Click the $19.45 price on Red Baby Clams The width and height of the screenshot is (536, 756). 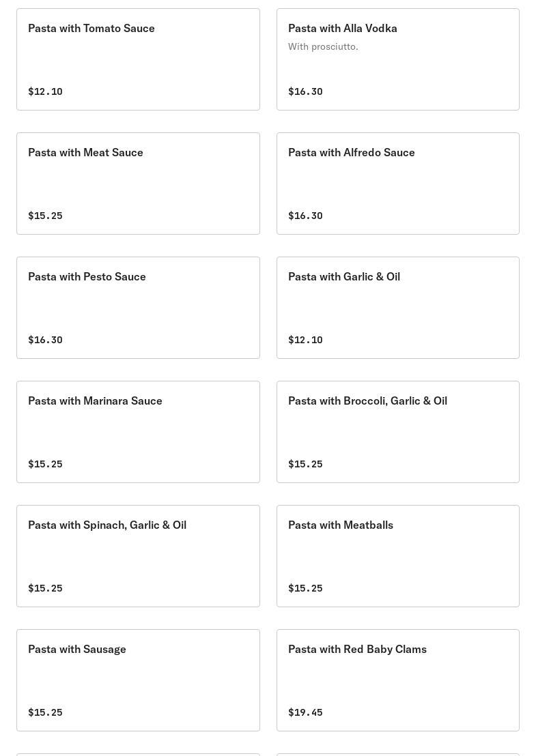(x=305, y=712)
